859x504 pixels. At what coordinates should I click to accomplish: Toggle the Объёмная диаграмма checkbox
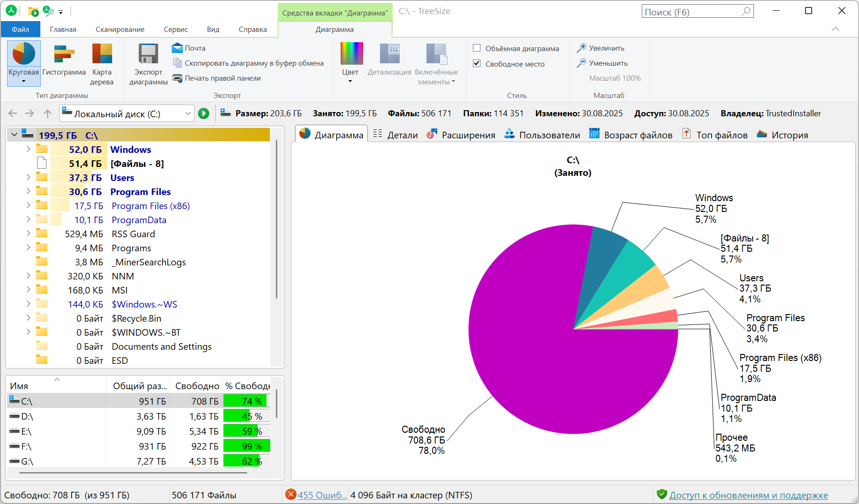click(477, 48)
